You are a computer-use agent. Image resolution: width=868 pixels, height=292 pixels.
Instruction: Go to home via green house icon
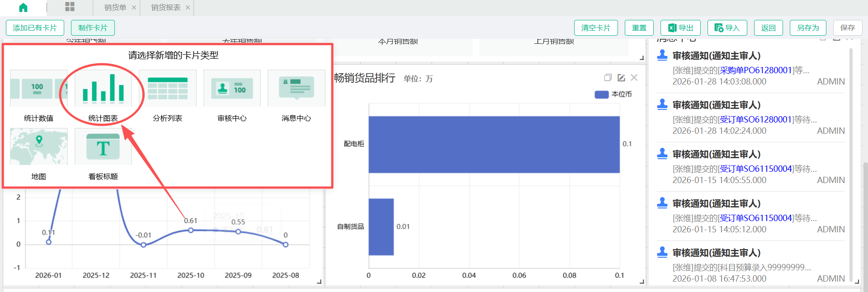(23, 7)
